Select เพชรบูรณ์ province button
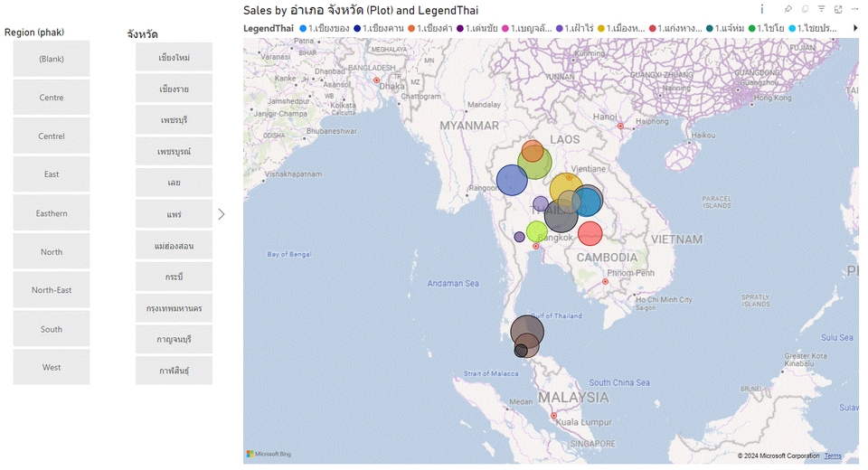Screen dimensions: 868x470 174,151
